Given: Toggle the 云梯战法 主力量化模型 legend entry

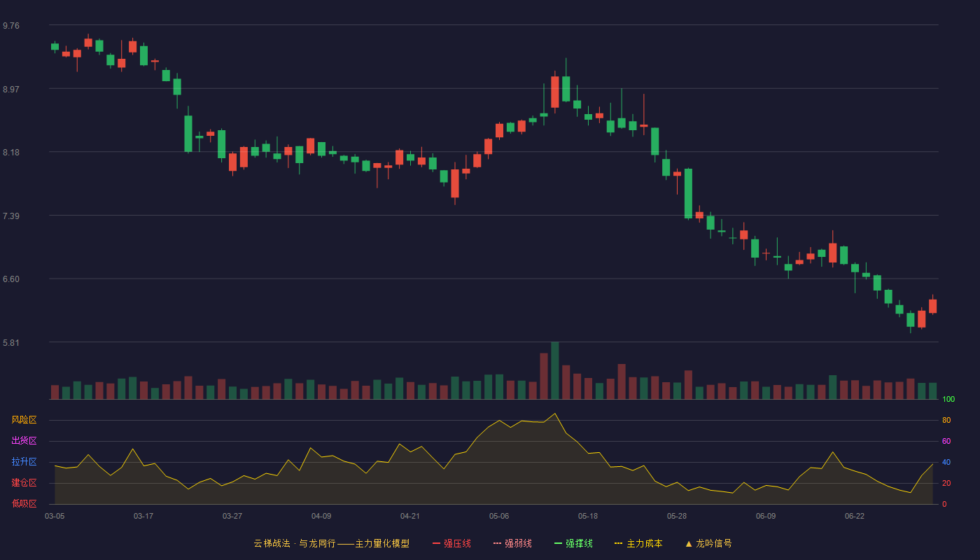Looking at the screenshot, I should click(x=331, y=543).
